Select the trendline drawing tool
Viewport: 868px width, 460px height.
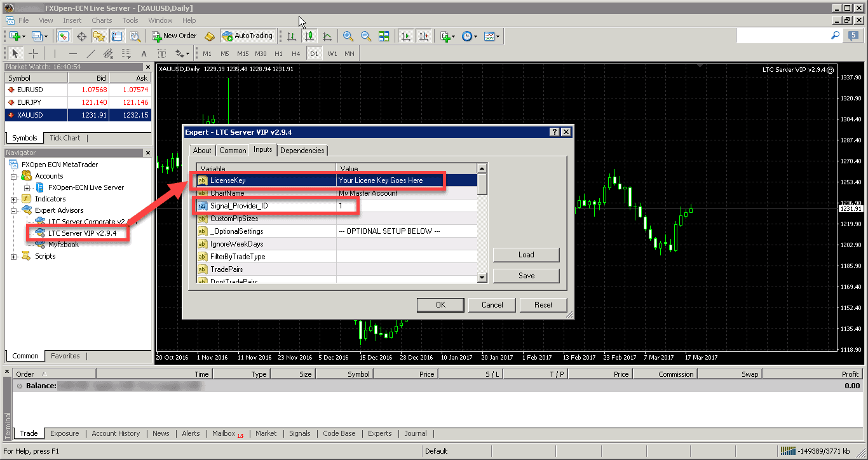click(x=91, y=54)
